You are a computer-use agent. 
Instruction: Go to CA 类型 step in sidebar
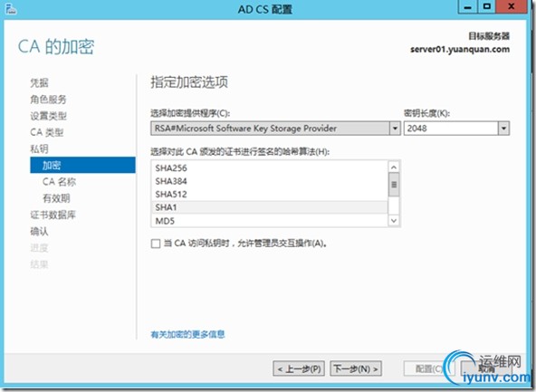coord(46,132)
